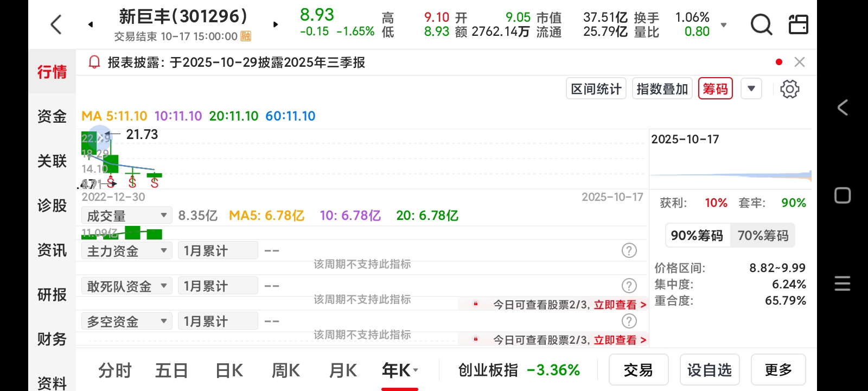
Task: Open the settings gear above the chart
Action: click(789, 89)
